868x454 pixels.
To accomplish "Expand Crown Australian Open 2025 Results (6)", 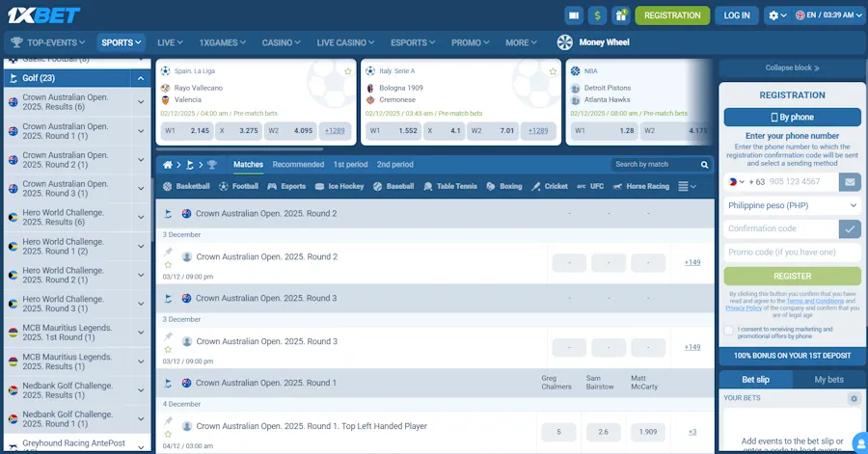I will pos(141,102).
